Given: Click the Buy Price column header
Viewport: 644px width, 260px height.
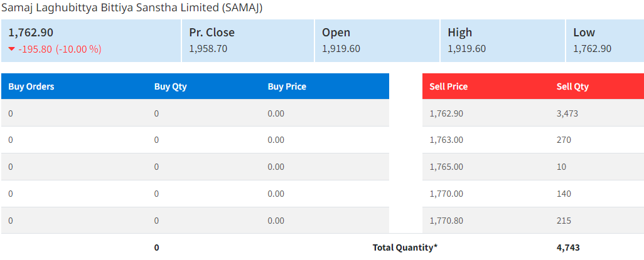Looking at the screenshot, I should click(x=287, y=86).
